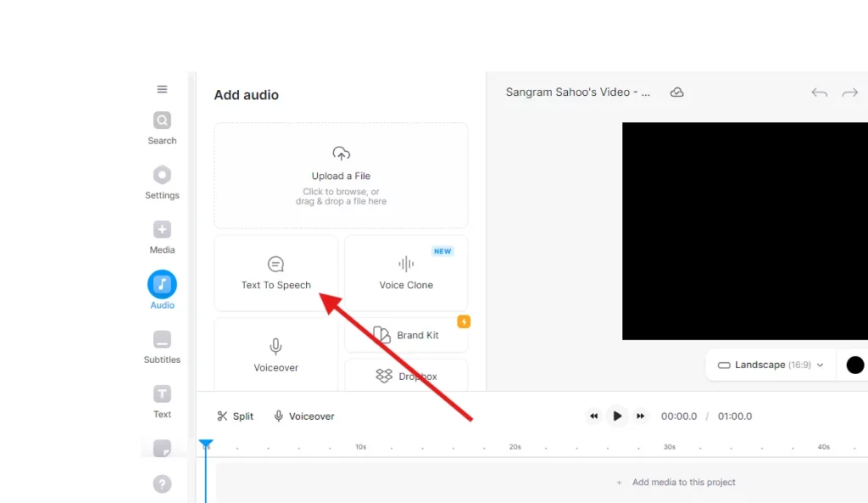
Task: Edit the project title Sangram Sahoo's Video
Action: coord(578,92)
